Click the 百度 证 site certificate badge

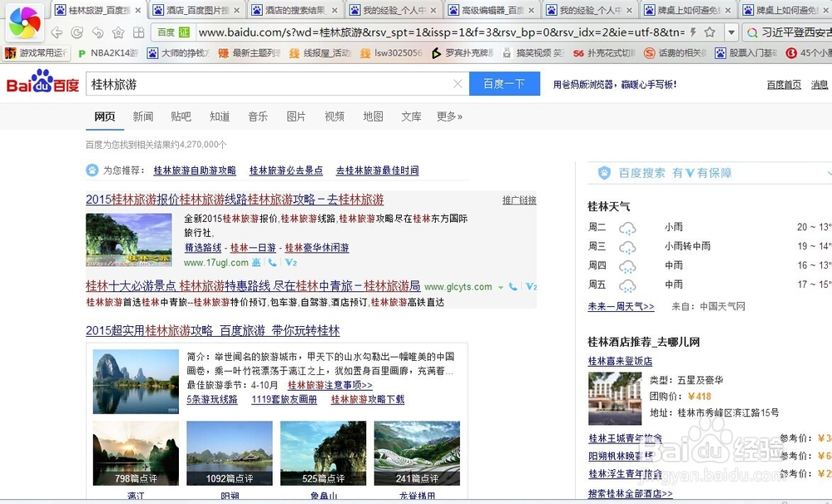174,32
